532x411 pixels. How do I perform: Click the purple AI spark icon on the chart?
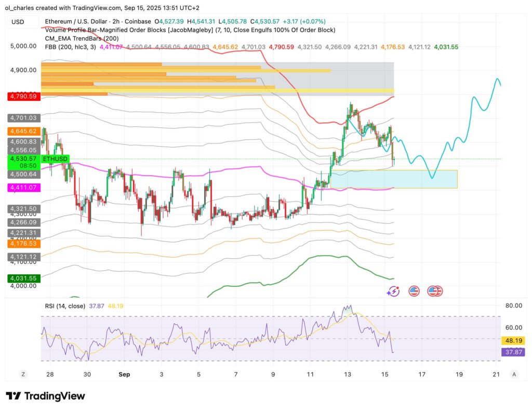[x=393, y=291]
